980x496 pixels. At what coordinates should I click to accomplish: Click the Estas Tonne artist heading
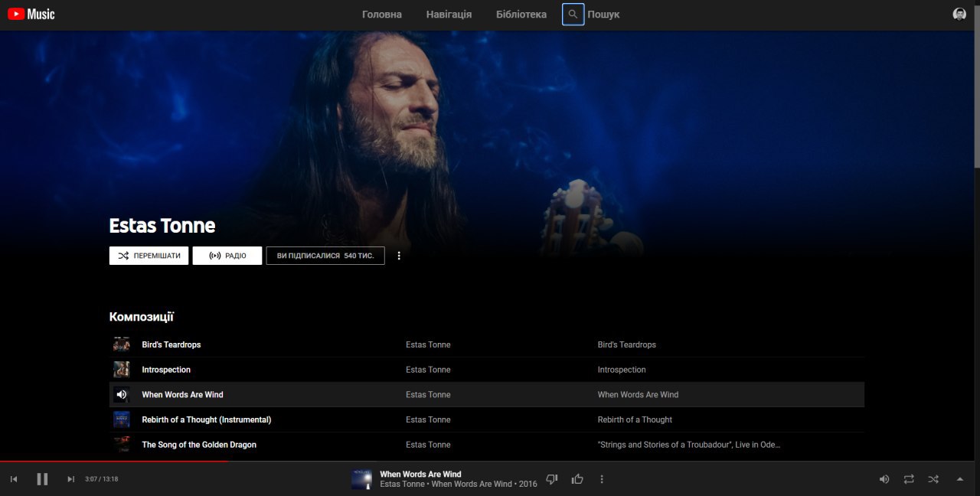(162, 226)
